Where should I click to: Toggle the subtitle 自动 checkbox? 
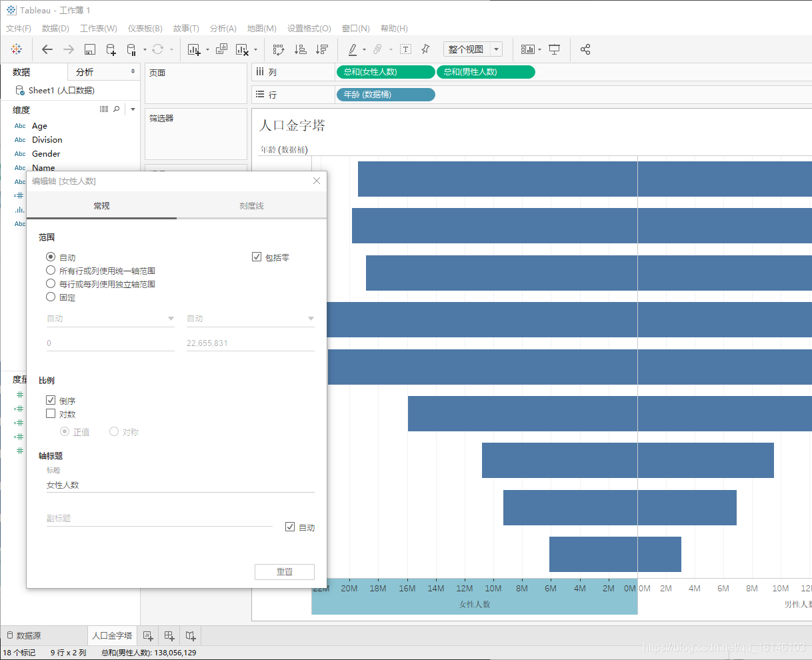click(x=290, y=527)
